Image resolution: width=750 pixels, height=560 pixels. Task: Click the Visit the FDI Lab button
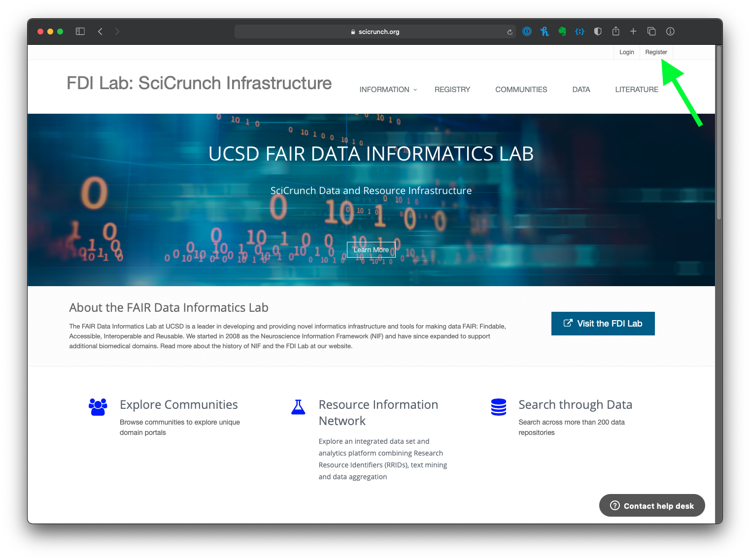(603, 323)
